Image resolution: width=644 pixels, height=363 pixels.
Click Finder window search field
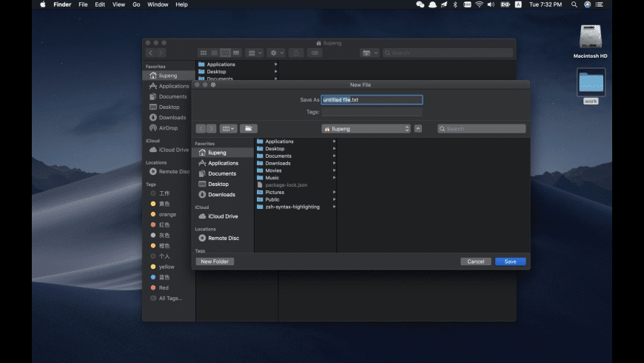(x=448, y=53)
